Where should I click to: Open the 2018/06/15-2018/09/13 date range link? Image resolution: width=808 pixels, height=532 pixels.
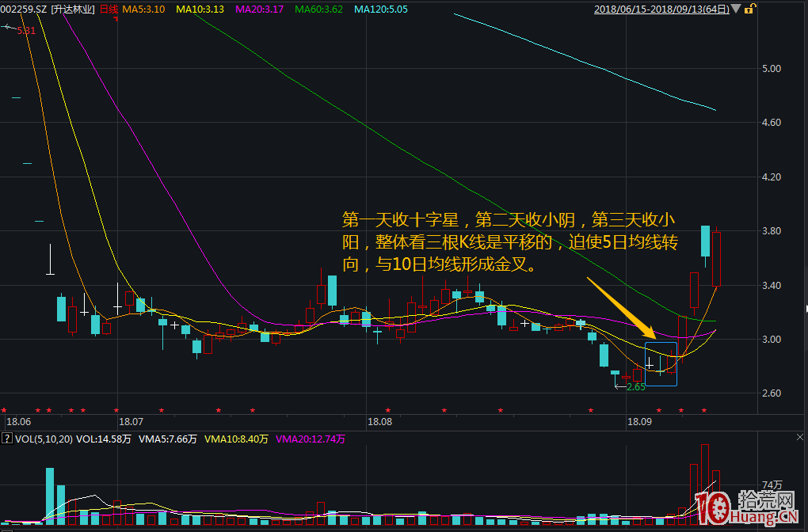point(661,8)
